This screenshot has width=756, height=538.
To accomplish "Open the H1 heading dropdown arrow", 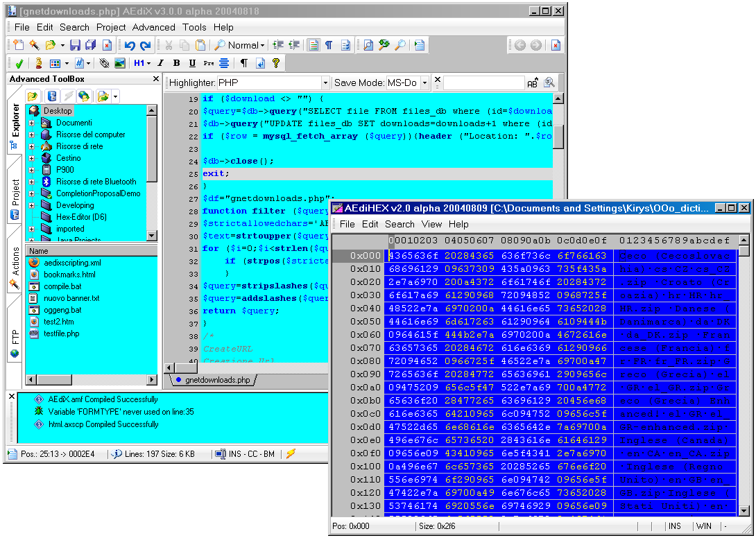I will pos(148,63).
